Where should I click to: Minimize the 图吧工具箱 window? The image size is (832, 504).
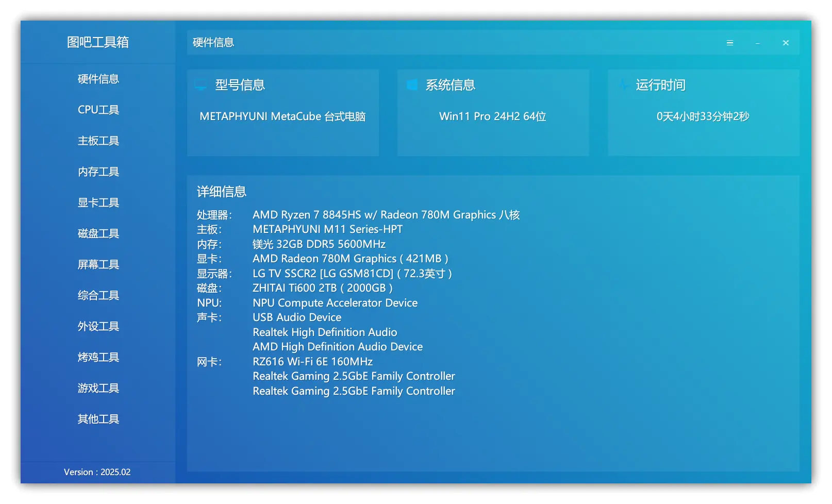757,43
